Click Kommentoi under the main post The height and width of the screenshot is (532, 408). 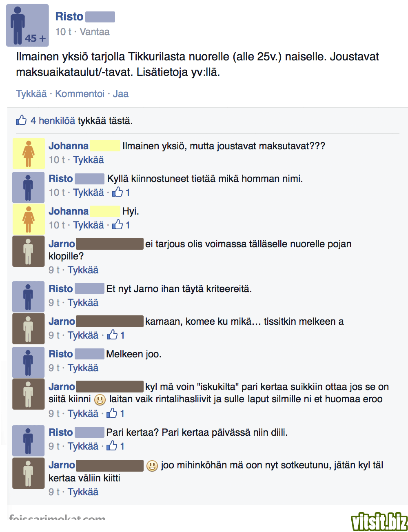(80, 94)
